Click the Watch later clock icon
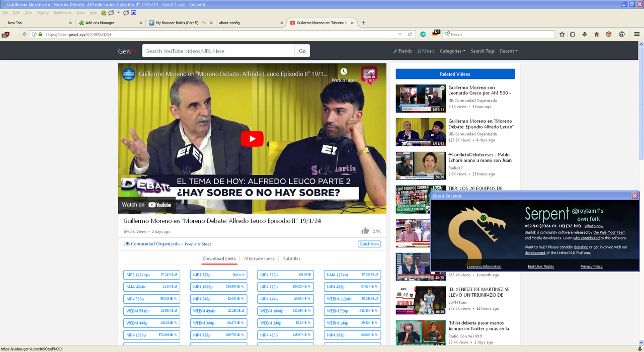Screen dimensions: 644x352 point(344,72)
